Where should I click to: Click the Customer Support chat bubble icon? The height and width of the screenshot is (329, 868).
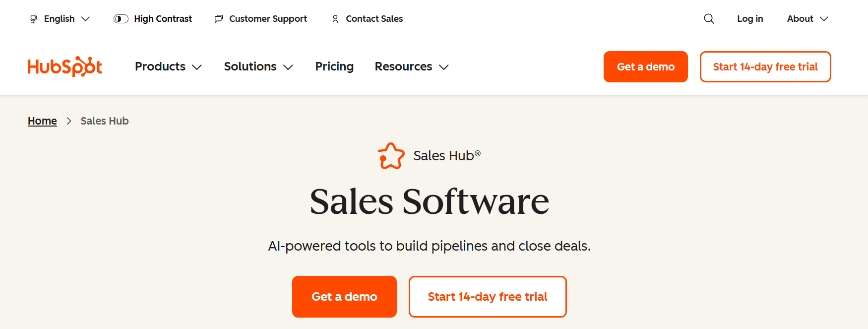pos(218,18)
